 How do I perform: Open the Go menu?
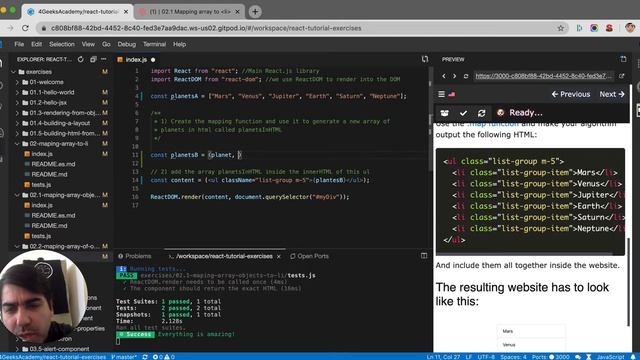tap(106, 44)
